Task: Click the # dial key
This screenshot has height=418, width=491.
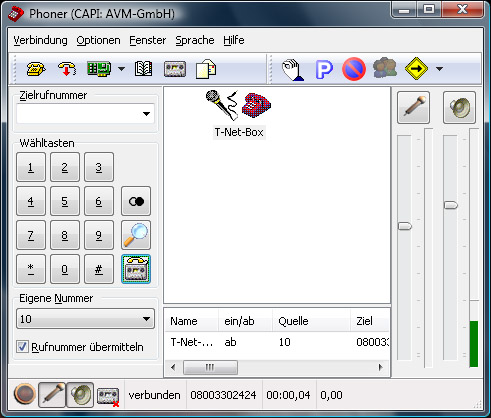Action: pos(99,269)
